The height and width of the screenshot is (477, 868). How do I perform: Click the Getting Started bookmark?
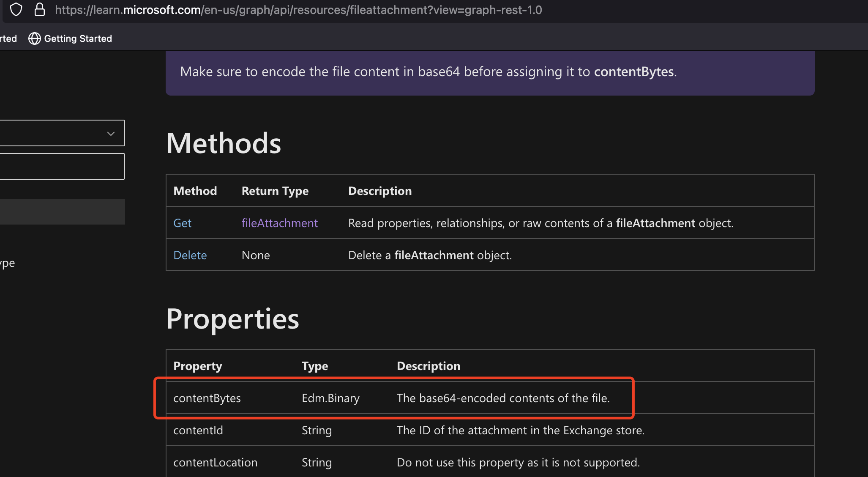pyautogui.click(x=78, y=38)
